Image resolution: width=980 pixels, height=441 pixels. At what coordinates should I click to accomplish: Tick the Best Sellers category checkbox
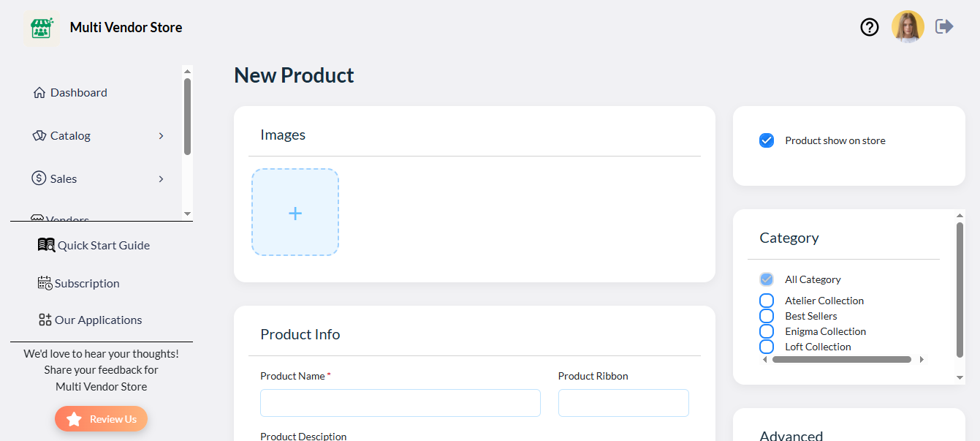click(767, 316)
